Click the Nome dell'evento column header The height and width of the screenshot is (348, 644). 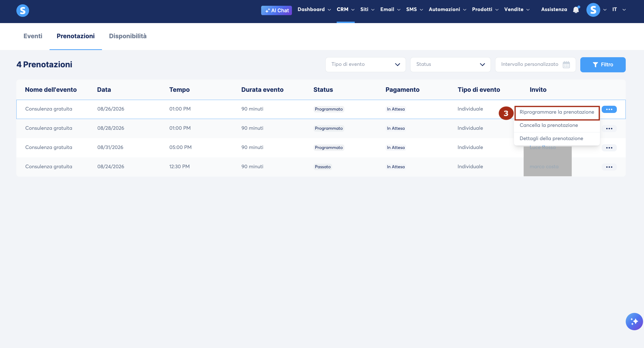click(x=51, y=90)
